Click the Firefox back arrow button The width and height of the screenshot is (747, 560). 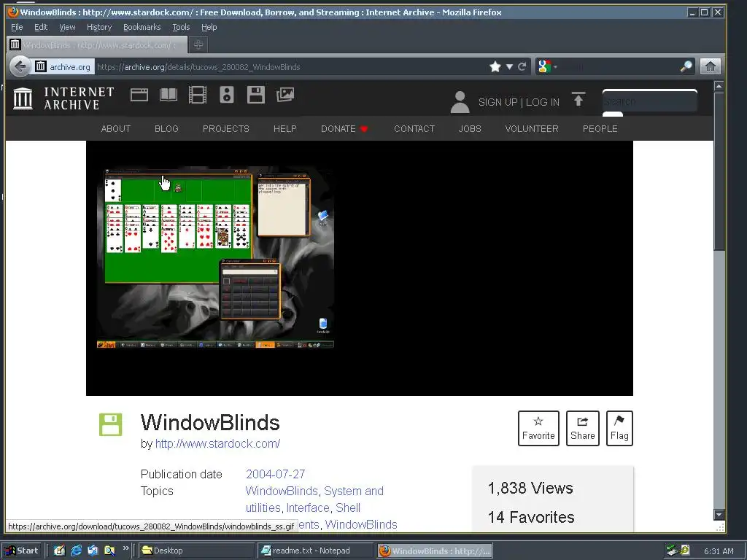coord(20,66)
